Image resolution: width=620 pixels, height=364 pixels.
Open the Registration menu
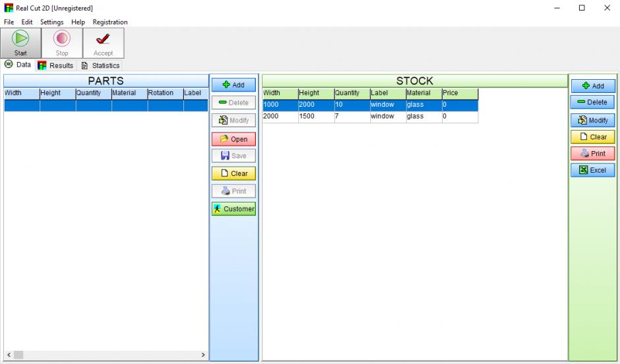[x=110, y=22]
